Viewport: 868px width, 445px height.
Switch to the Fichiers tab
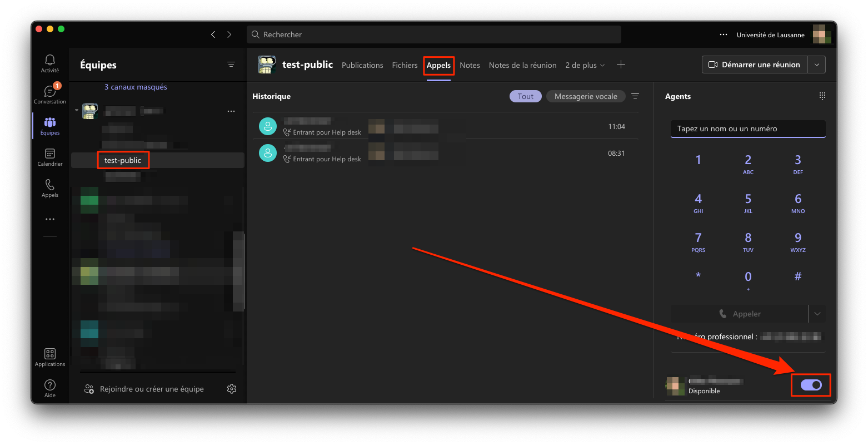(405, 65)
